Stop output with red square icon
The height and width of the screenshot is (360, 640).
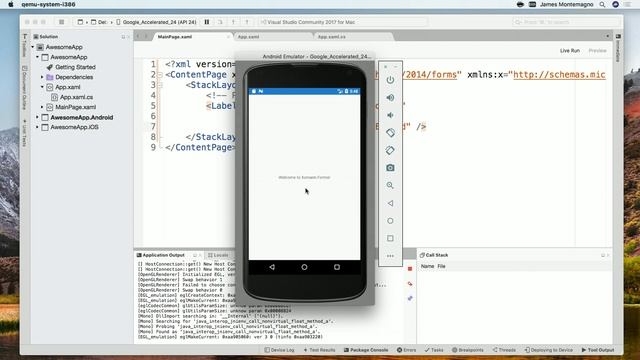(x=410, y=269)
